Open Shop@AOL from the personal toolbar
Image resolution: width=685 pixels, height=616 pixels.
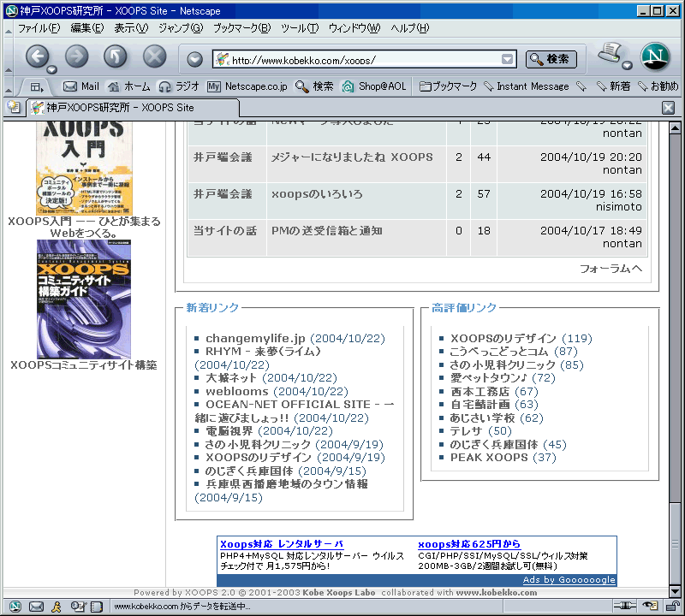pos(374,86)
